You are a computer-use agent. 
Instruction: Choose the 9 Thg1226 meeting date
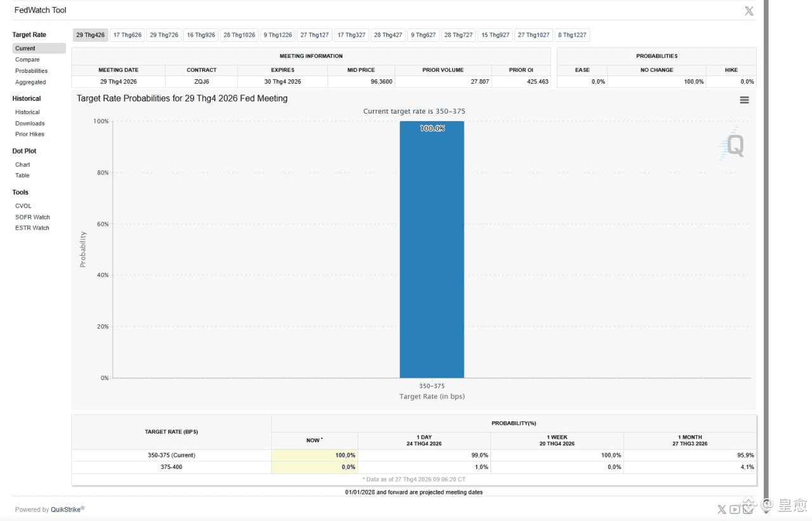coord(278,35)
